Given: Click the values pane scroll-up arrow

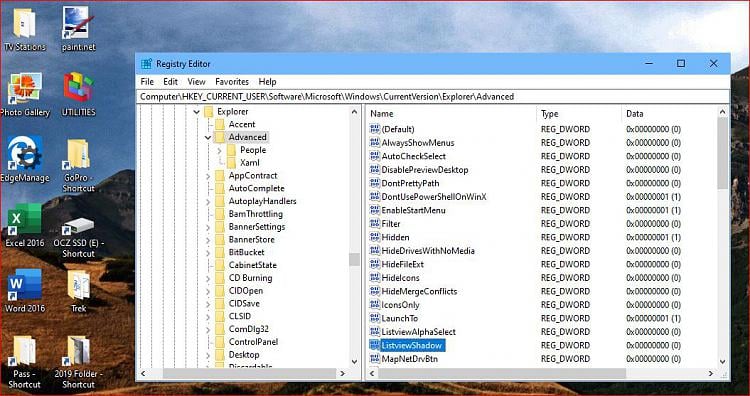Looking at the screenshot, I should (723, 112).
